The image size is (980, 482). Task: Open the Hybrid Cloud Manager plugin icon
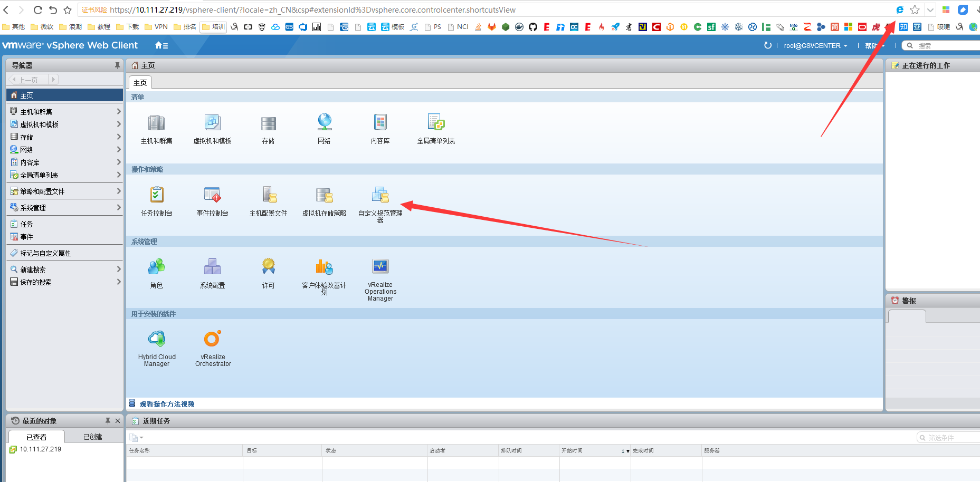pyautogui.click(x=157, y=339)
